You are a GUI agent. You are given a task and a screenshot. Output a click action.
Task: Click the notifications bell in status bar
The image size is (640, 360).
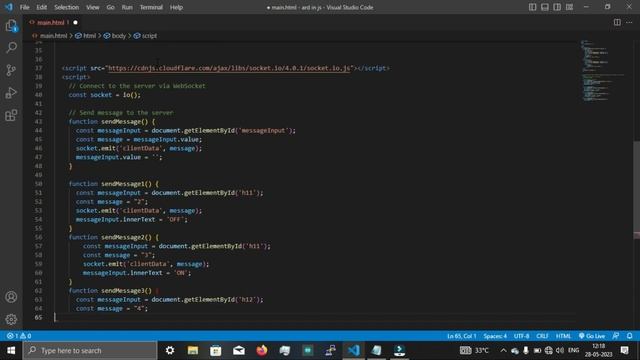(629, 336)
